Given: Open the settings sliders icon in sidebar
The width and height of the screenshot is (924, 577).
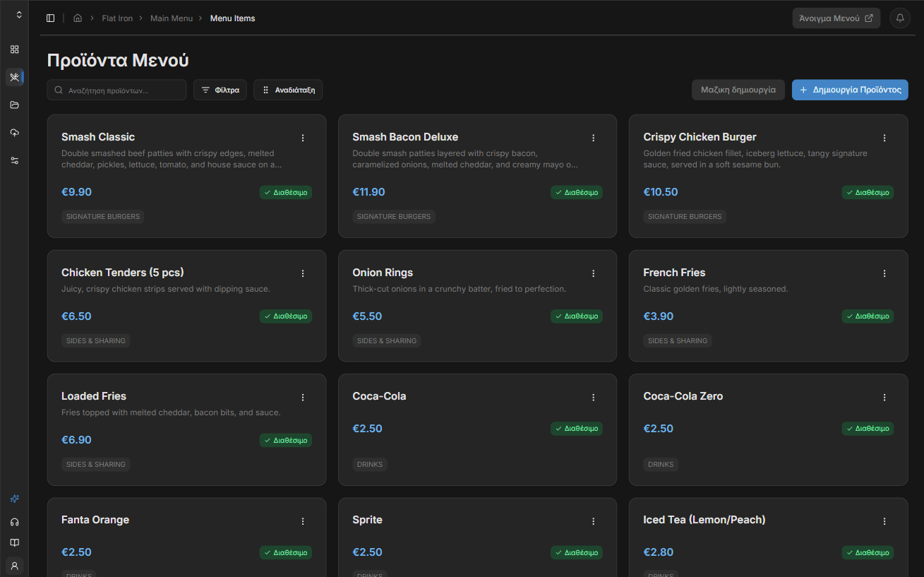Looking at the screenshot, I should coord(14,160).
